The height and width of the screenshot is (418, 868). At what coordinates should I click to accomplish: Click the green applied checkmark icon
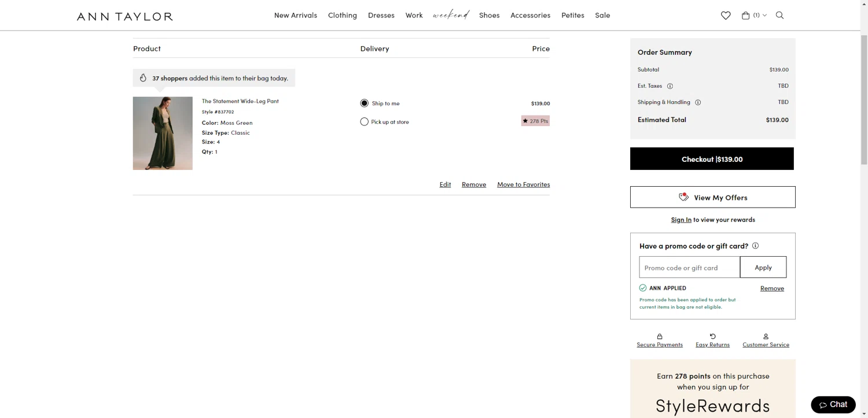643,288
